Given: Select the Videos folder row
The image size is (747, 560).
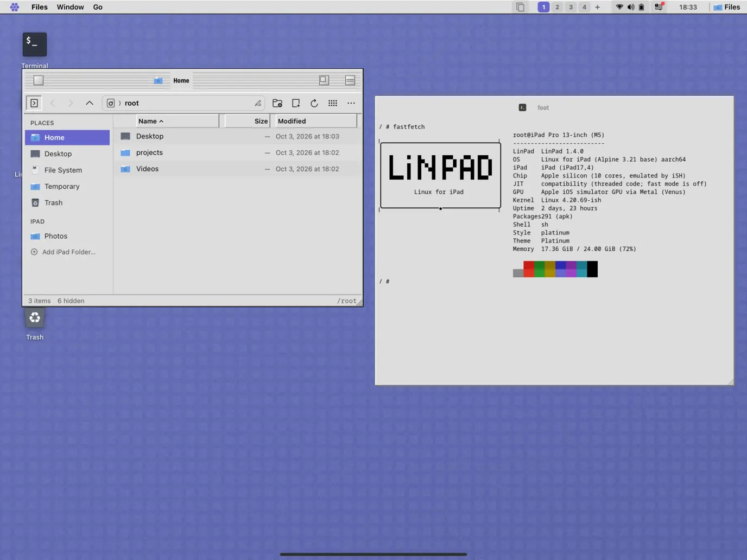Looking at the screenshot, I should click(237, 169).
